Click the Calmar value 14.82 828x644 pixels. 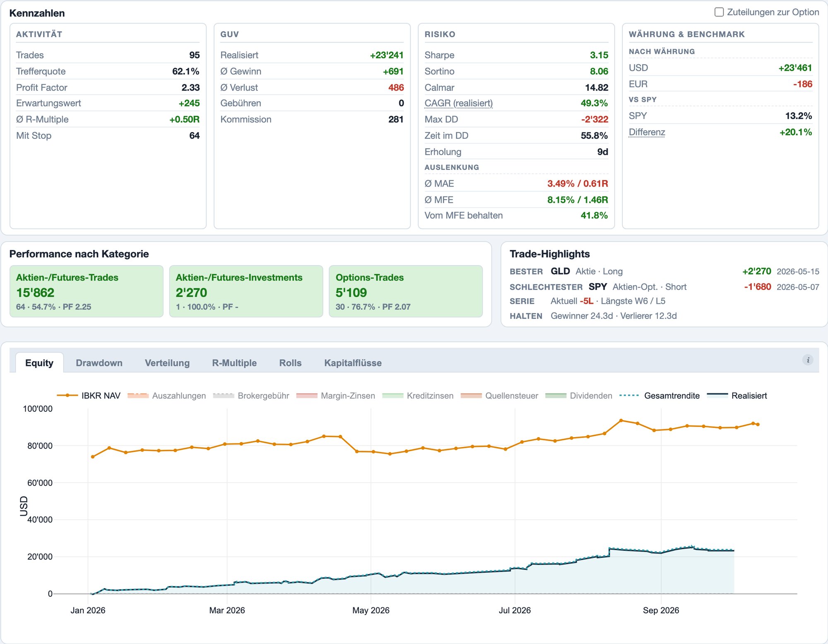(597, 87)
